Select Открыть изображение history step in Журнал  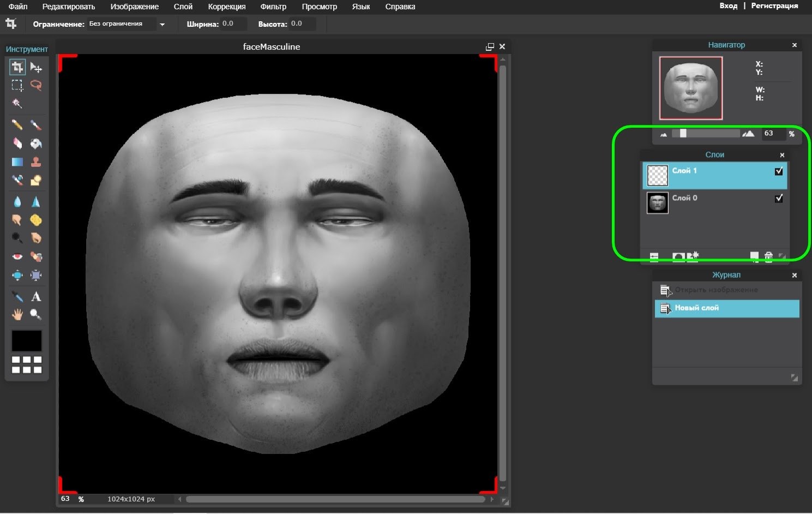click(x=716, y=290)
